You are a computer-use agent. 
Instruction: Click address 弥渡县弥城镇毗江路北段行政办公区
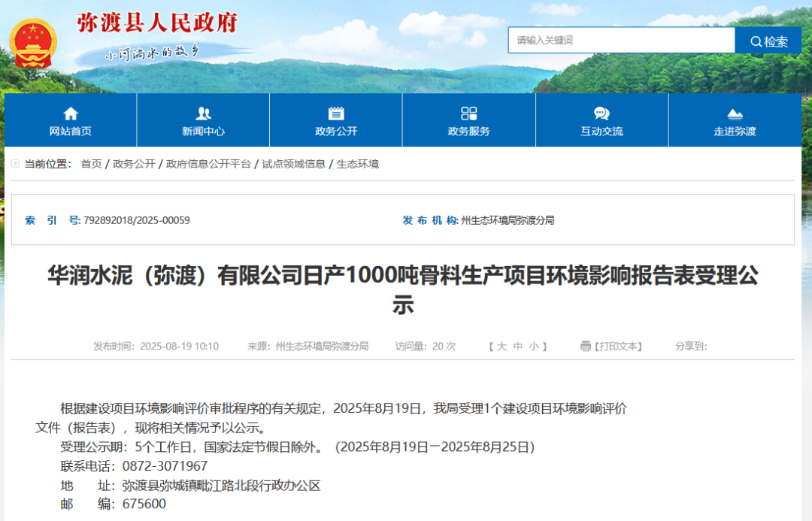(x=222, y=485)
